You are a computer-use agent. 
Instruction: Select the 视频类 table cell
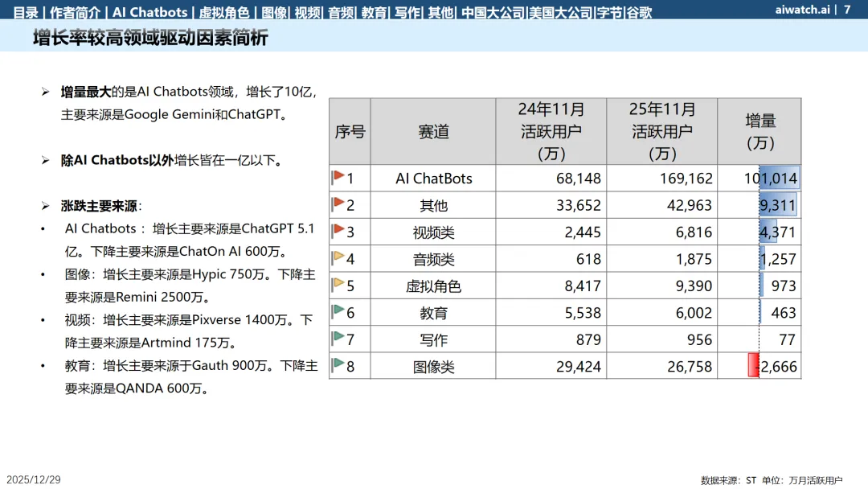(x=433, y=232)
